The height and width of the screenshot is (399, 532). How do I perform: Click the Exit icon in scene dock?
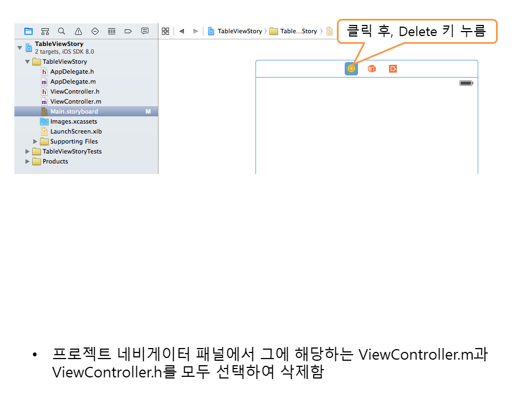[x=393, y=69]
